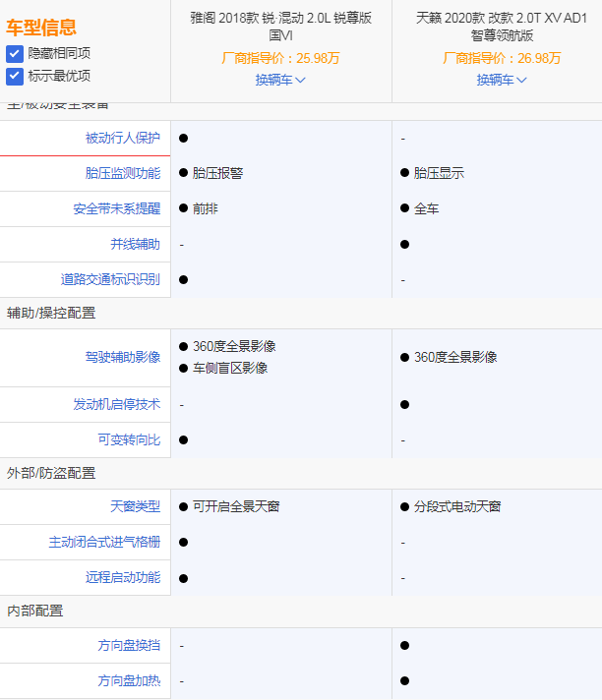Open the 发动机启停技术 parameter link
The image size is (602, 700).
click(116, 404)
